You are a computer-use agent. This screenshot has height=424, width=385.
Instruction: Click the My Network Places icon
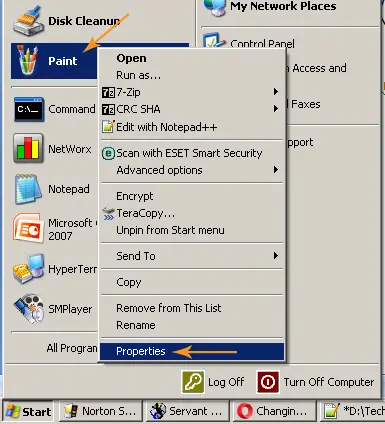coord(215,7)
